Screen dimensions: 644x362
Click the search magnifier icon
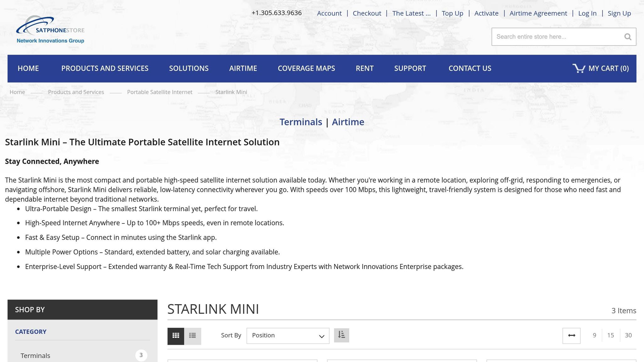(628, 37)
